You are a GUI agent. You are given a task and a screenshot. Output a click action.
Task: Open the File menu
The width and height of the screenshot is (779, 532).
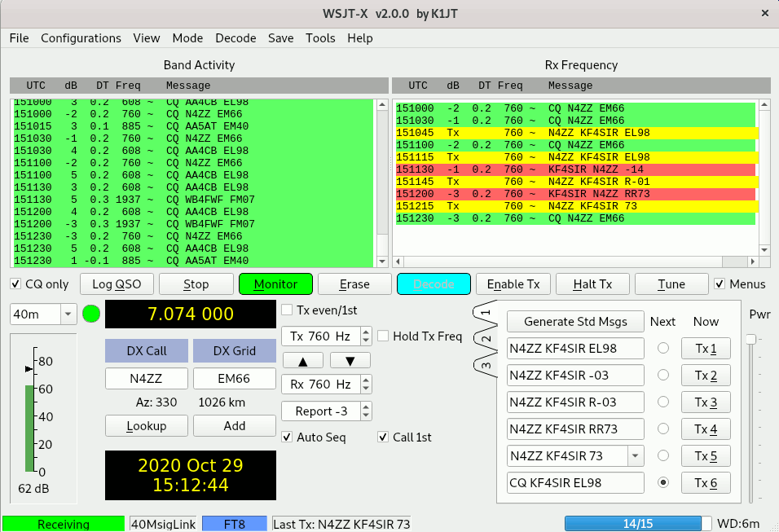point(19,38)
